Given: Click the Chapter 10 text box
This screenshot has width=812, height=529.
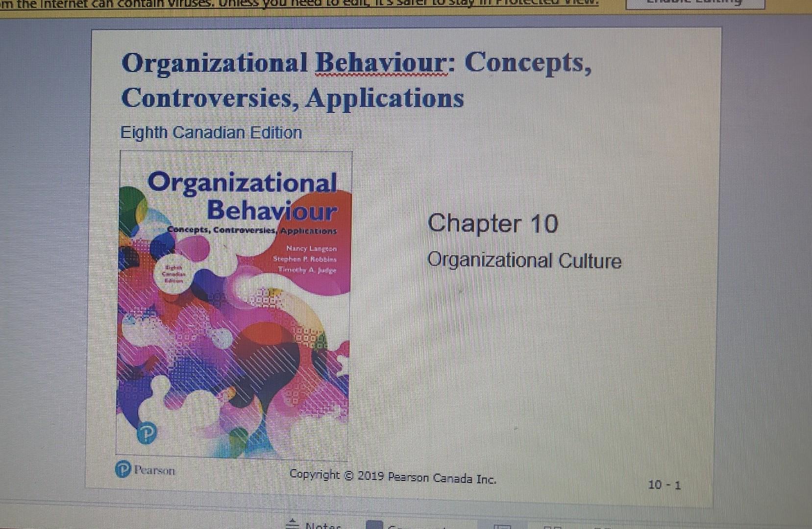Looking at the screenshot, I should (x=492, y=224).
